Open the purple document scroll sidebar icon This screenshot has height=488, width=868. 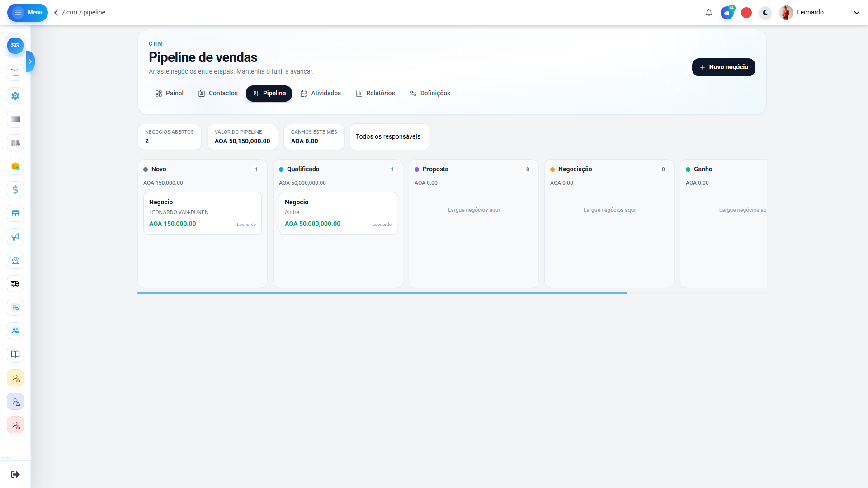click(x=15, y=72)
